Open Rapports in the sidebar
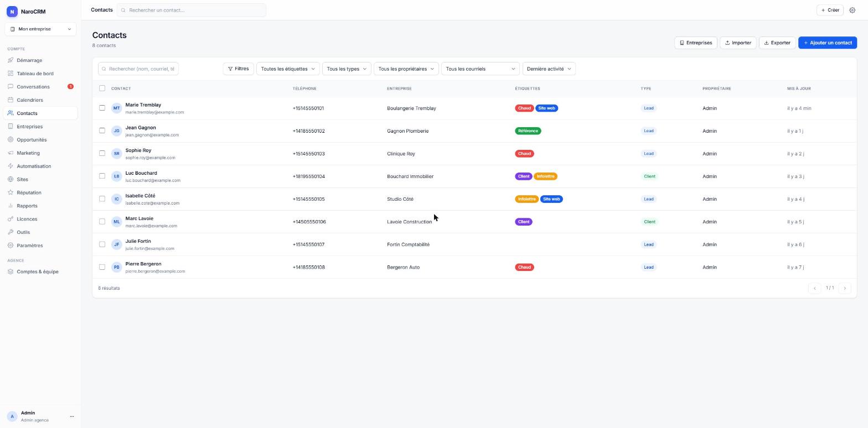Viewport: 868px width, 428px height. tap(40, 206)
